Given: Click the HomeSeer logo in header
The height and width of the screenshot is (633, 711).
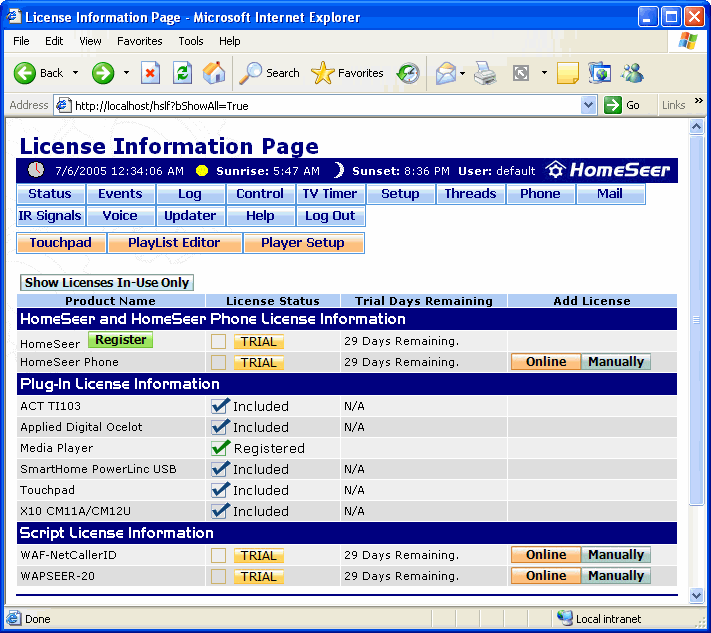Looking at the screenshot, I should 608,170.
